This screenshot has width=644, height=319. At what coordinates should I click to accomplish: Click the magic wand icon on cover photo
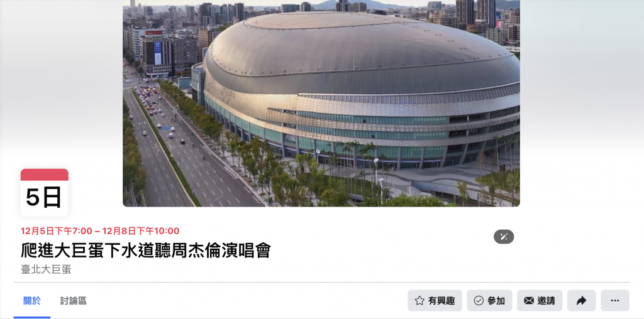pyautogui.click(x=504, y=237)
